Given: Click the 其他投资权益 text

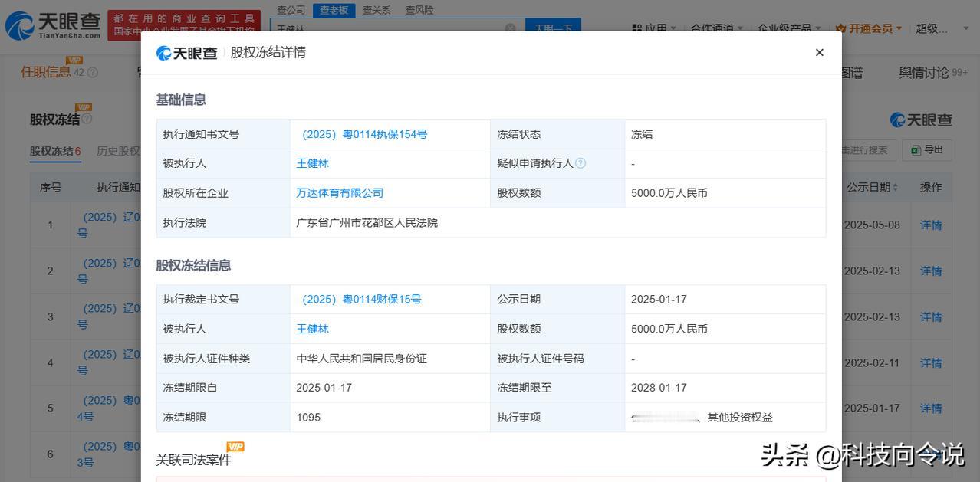Looking at the screenshot, I should coord(740,418).
